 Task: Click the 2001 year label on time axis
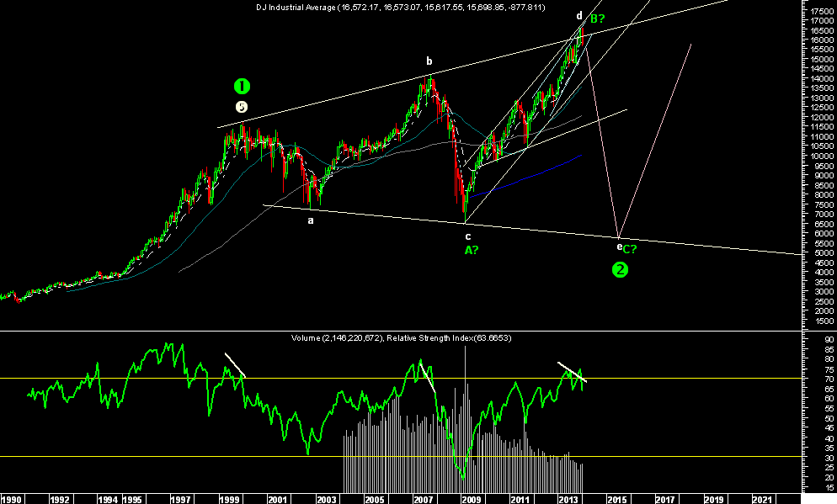(278, 500)
